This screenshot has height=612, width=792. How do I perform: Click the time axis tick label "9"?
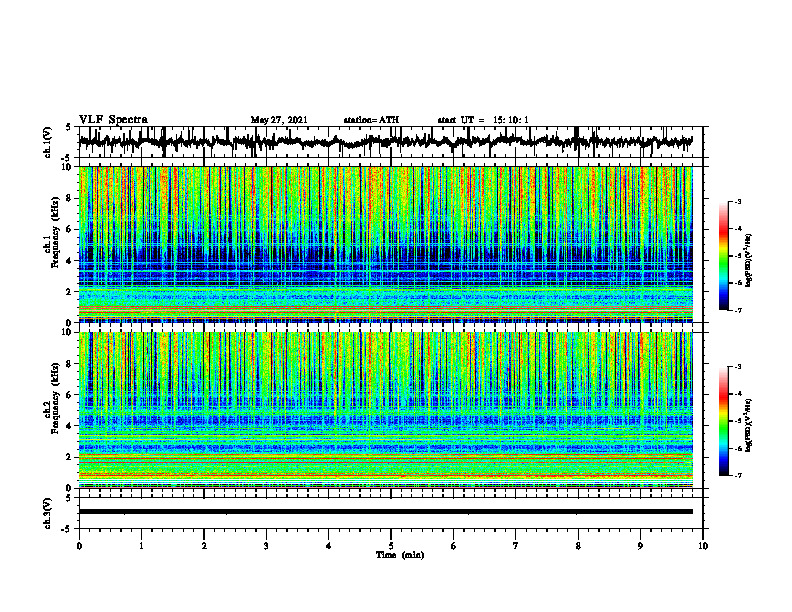[640, 546]
